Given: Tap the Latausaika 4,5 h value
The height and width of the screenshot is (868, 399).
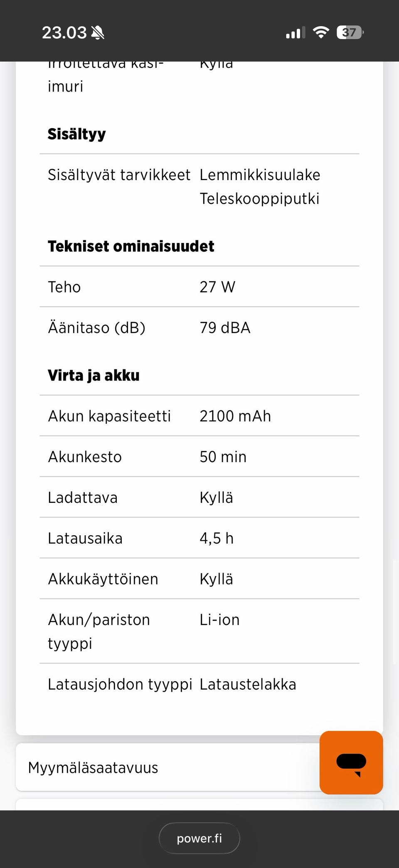Looking at the screenshot, I should pyautogui.click(x=217, y=538).
